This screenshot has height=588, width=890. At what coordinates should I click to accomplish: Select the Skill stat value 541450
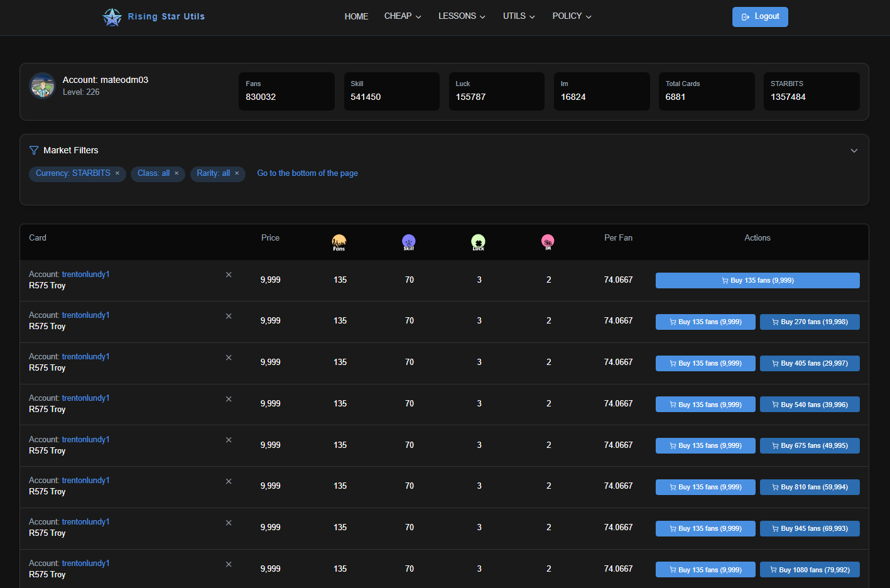pos(366,97)
